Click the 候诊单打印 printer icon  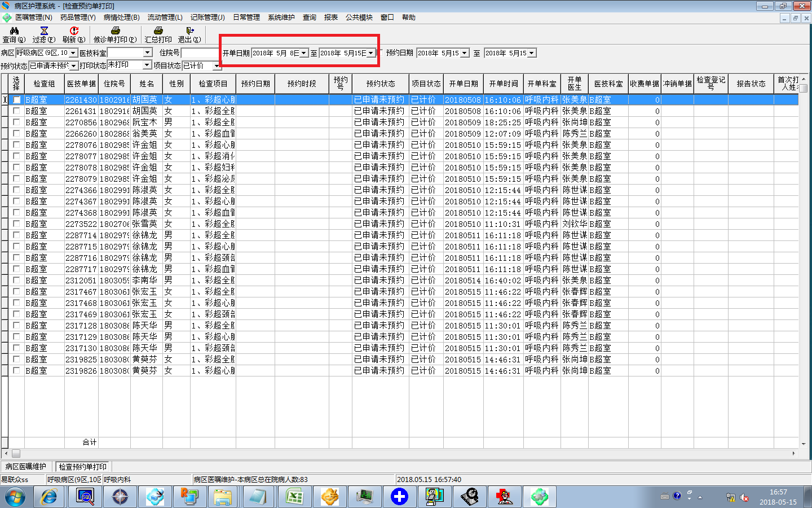(x=115, y=30)
